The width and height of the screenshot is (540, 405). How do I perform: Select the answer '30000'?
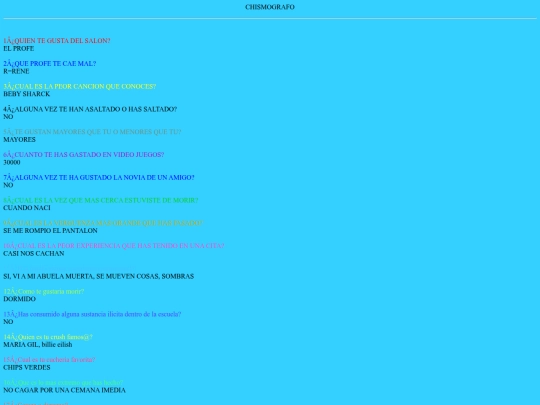coord(12,162)
